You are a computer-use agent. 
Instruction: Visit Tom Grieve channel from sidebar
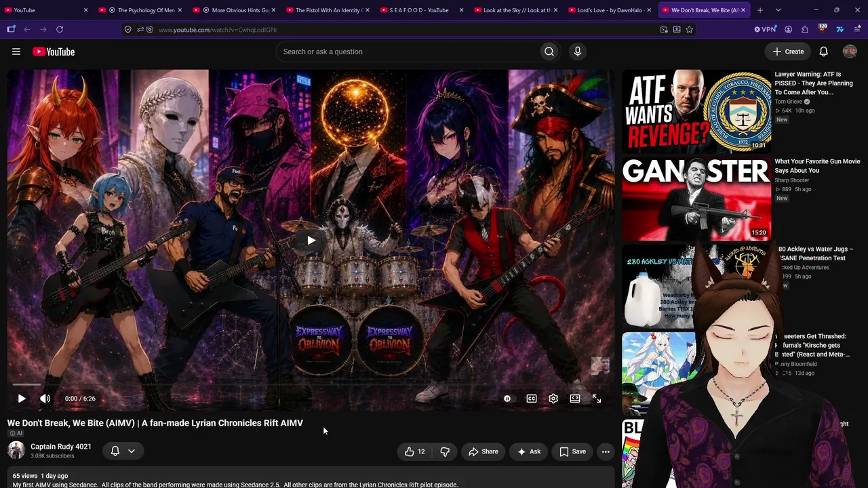click(x=789, y=102)
